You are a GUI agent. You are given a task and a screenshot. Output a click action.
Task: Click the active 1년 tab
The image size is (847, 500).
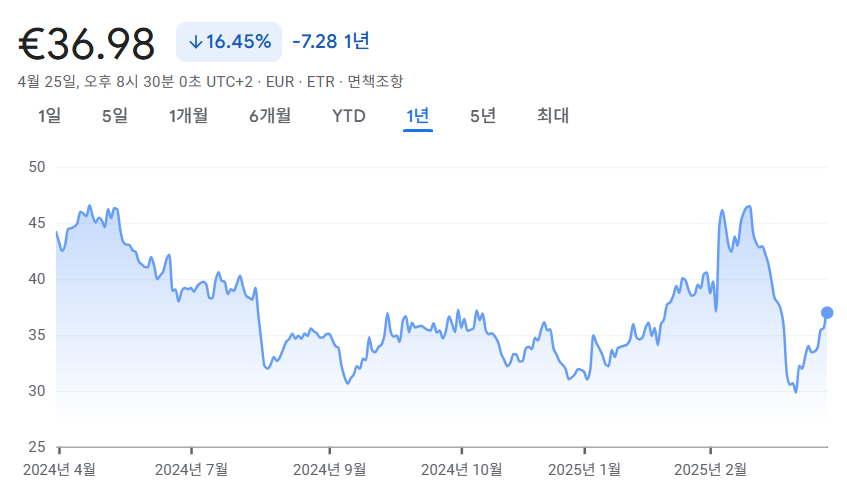click(418, 116)
